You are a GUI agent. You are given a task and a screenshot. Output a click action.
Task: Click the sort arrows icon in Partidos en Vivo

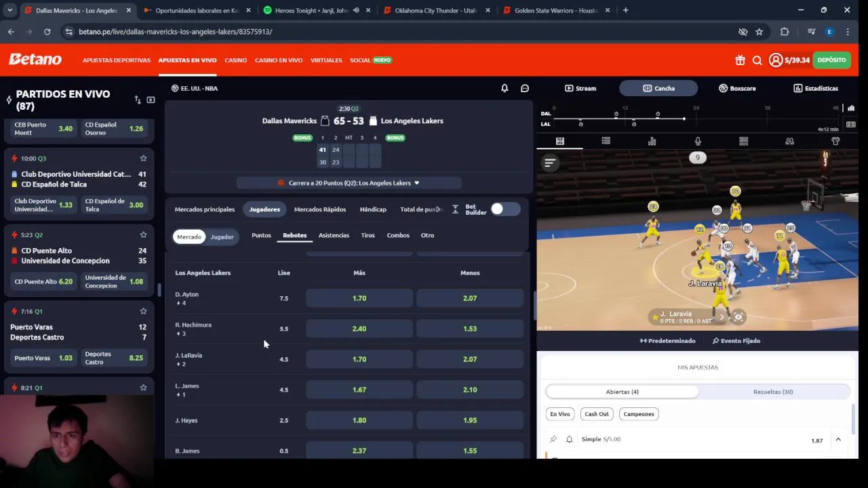(138, 100)
